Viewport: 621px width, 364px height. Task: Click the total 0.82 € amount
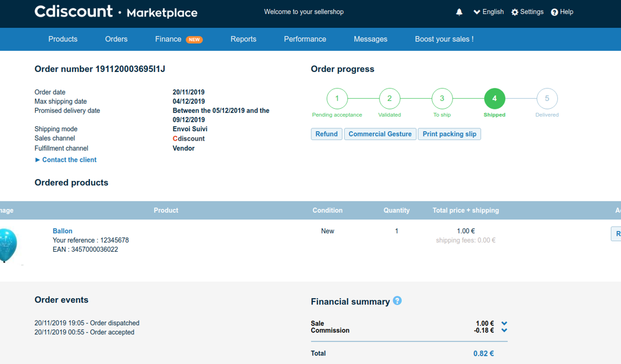483,354
